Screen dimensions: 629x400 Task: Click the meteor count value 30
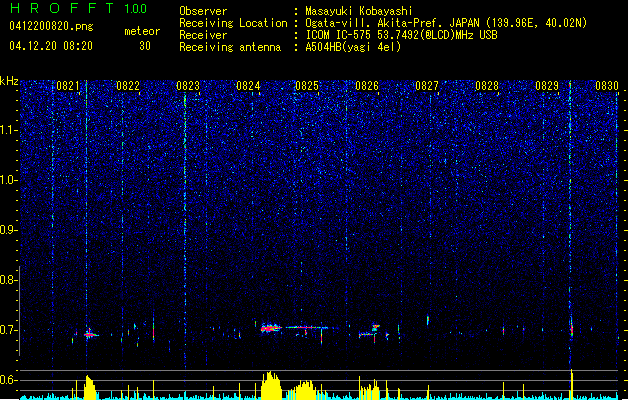pos(145,46)
